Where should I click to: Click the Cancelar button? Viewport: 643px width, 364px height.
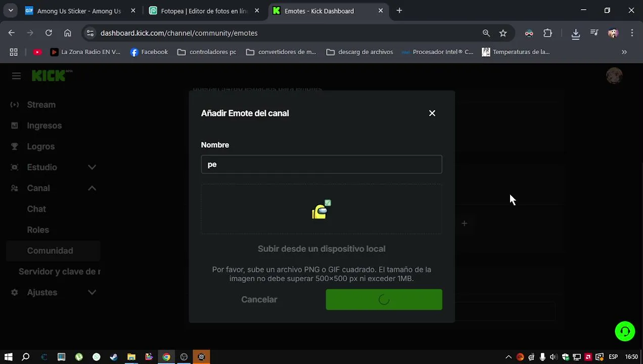[x=259, y=299]
